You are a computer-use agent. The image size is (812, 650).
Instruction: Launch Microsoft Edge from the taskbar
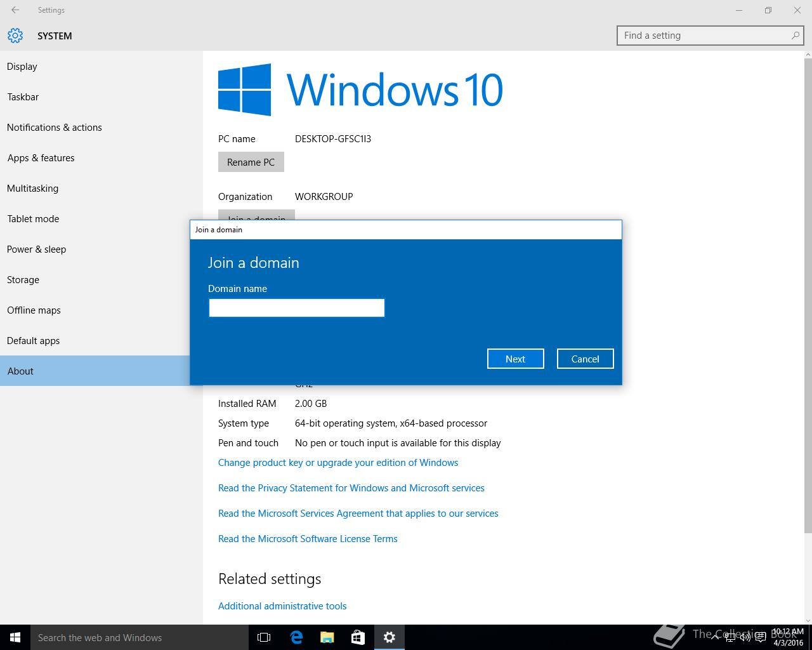point(296,637)
